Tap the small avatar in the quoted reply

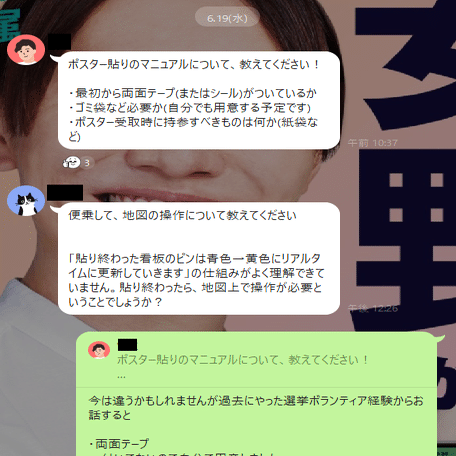tap(99, 350)
